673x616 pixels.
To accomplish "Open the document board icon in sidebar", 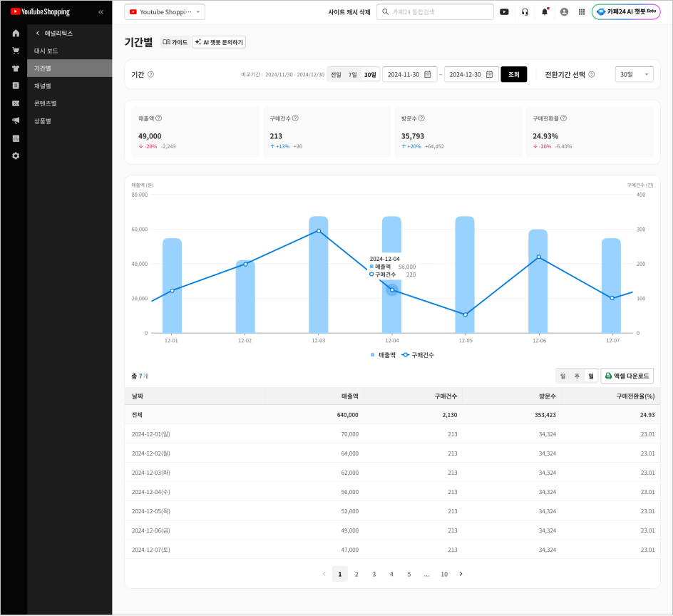I will 16,86.
